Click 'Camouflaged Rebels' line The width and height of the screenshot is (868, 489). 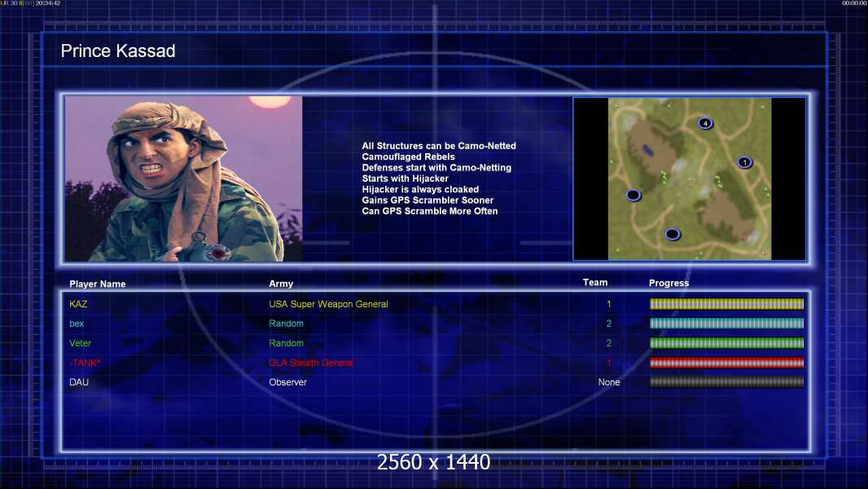(x=409, y=156)
